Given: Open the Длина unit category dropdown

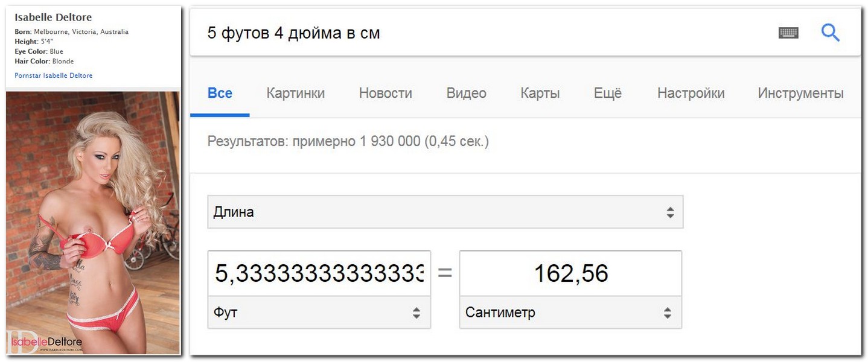Looking at the screenshot, I should (x=445, y=212).
